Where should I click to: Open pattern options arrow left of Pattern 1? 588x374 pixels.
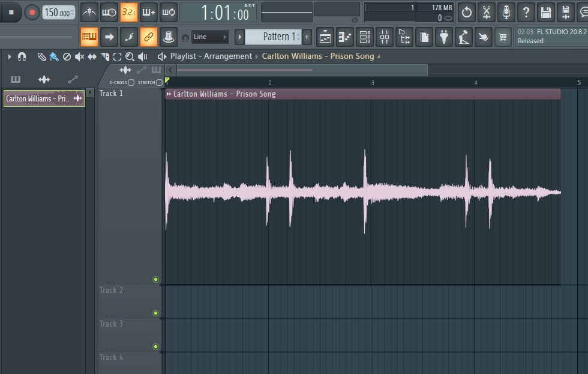pyautogui.click(x=239, y=37)
